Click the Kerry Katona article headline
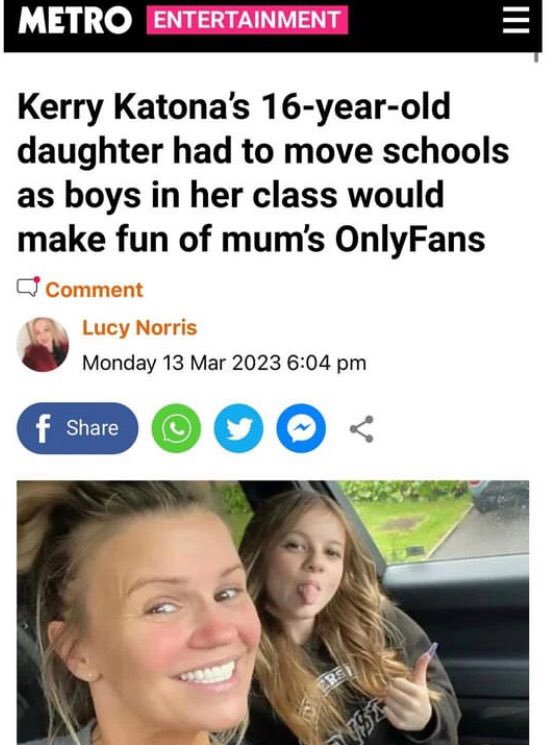548x745 pixels. coord(263,173)
